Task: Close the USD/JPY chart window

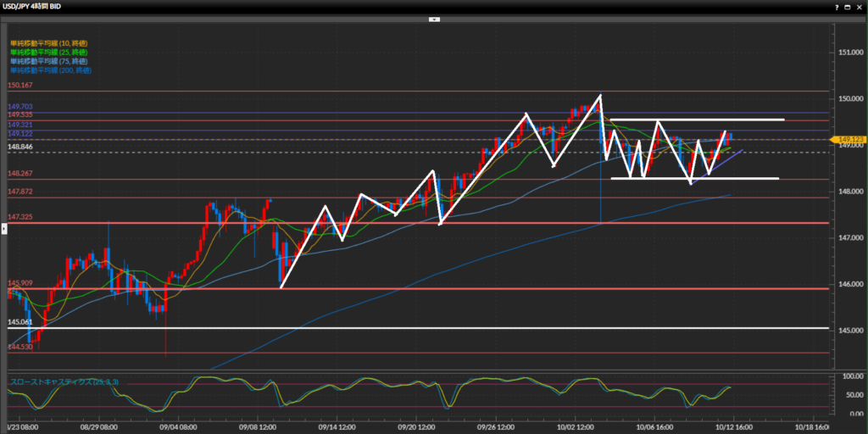Action: click(x=858, y=7)
